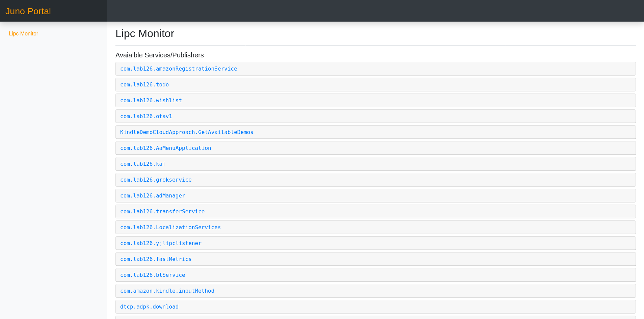The image size is (644, 319).
Task: Open the com.lab126.kaf service
Action: (x=143, y=164)
